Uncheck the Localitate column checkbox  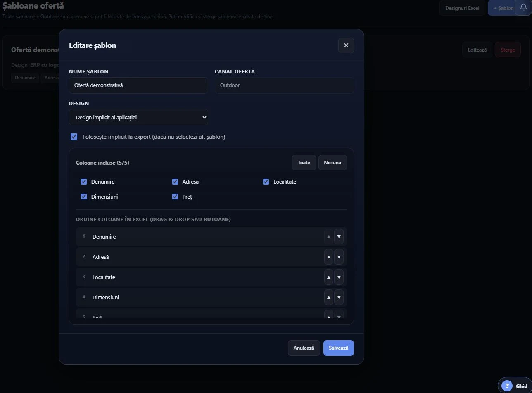(x=266, y=182)
